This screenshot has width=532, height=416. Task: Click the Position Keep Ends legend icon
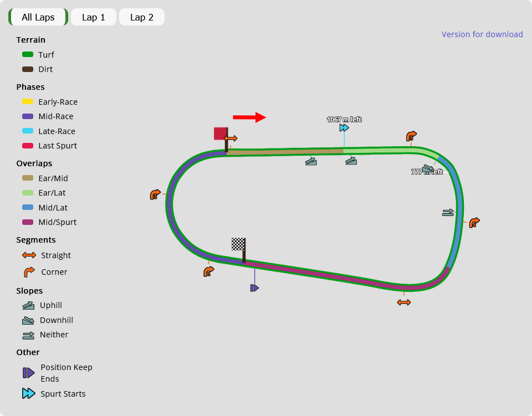click(x=28, y=373)
